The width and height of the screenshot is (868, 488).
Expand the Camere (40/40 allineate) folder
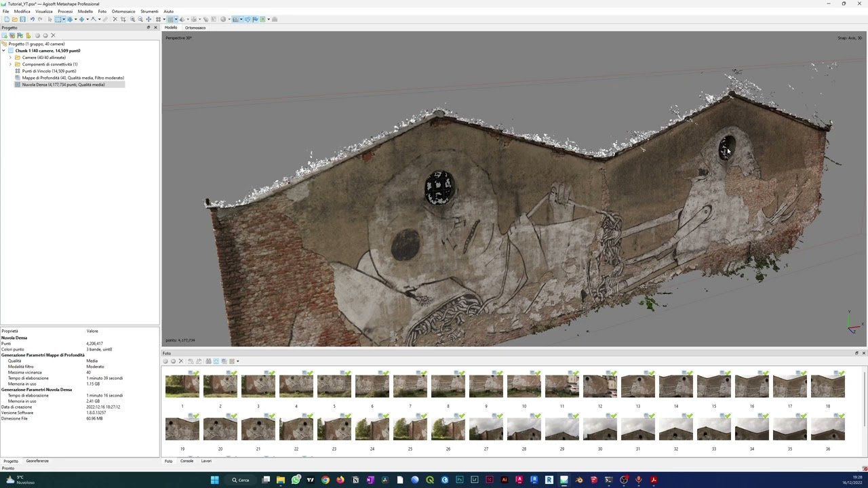click(10, 58)
